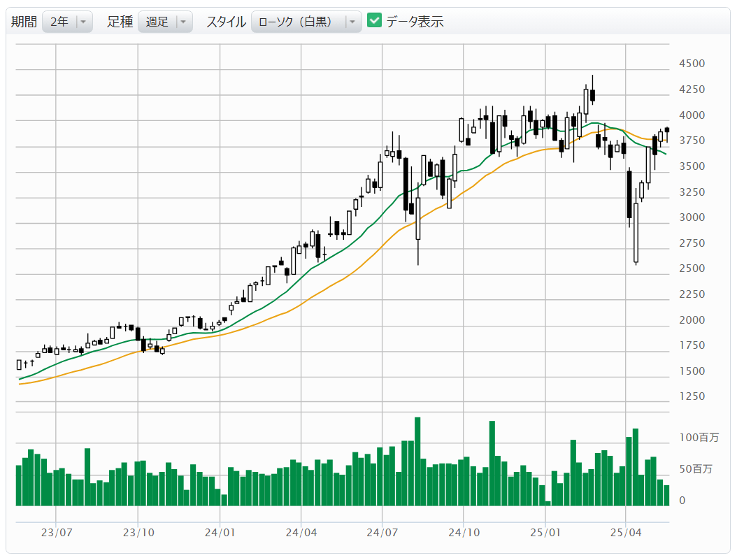Viewport: 737px width, 560px height.
Task: Click the small arrow beside 週足
Action: click(x=183, y=22)
